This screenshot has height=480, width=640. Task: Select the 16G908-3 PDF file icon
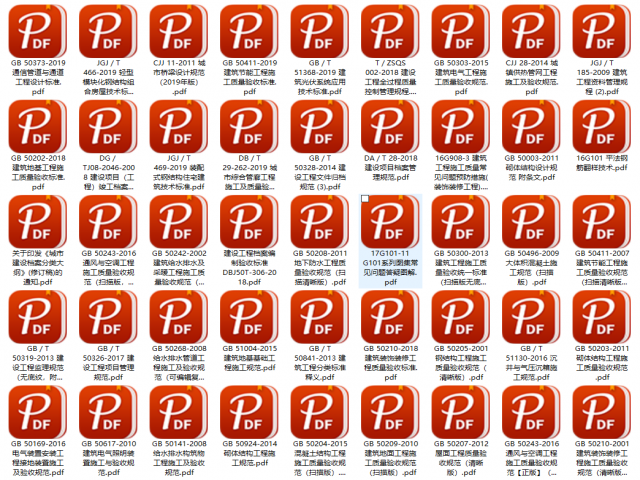click(x=461, y=127)
